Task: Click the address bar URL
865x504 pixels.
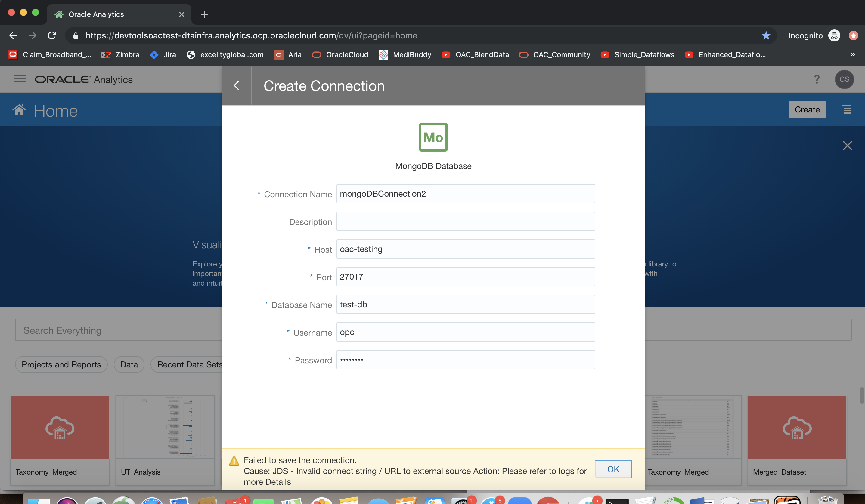Action: tap(251, 36)
